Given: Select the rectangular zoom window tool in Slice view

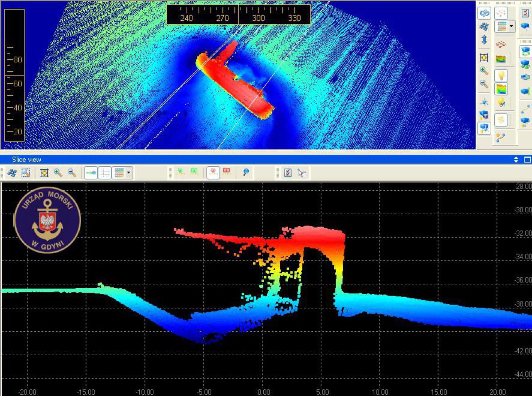Looking at the screenshot, I should tap(26, 173).
